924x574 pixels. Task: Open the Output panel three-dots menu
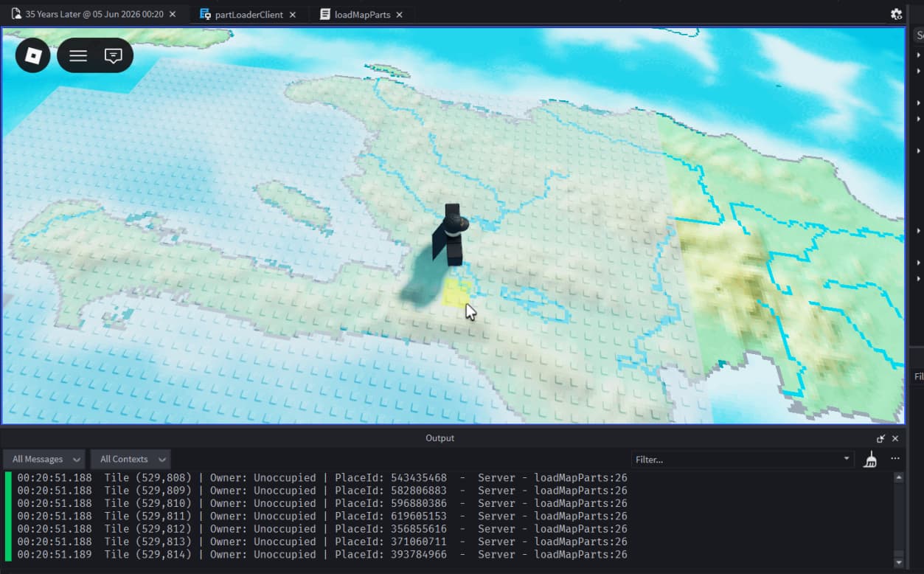pos(895,459)
